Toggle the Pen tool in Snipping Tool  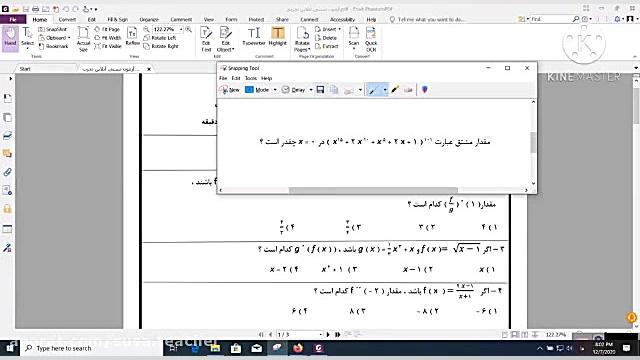click(373, 90)
